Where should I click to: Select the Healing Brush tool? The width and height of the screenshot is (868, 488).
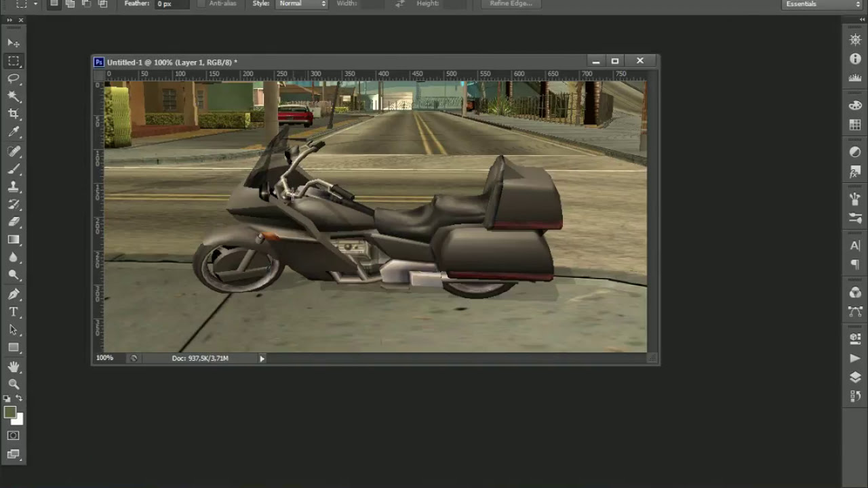coord(14,151)
